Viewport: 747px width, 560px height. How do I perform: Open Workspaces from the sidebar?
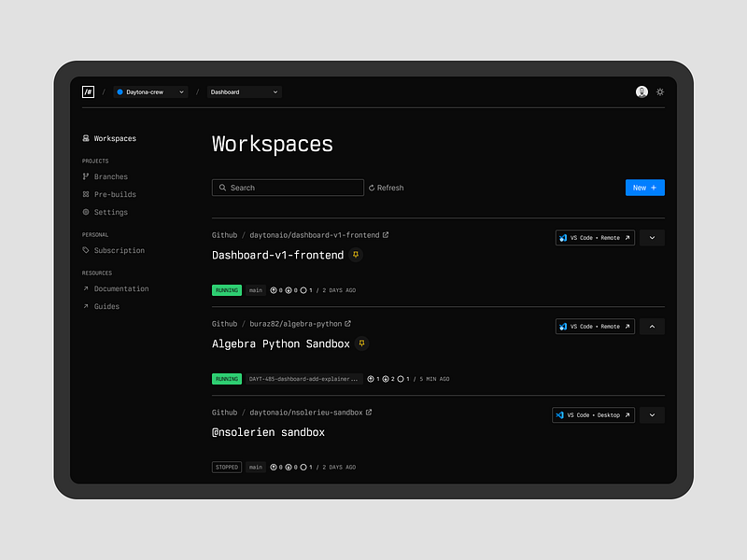click(114, 138)
